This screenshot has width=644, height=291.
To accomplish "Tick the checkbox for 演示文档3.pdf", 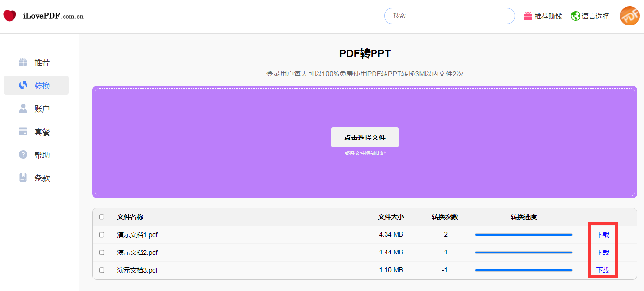I will click(x=102, y=270).
